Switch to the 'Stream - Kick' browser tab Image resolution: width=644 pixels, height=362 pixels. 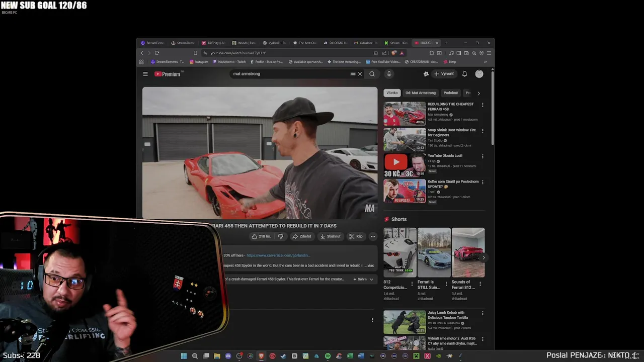point(396,43)
